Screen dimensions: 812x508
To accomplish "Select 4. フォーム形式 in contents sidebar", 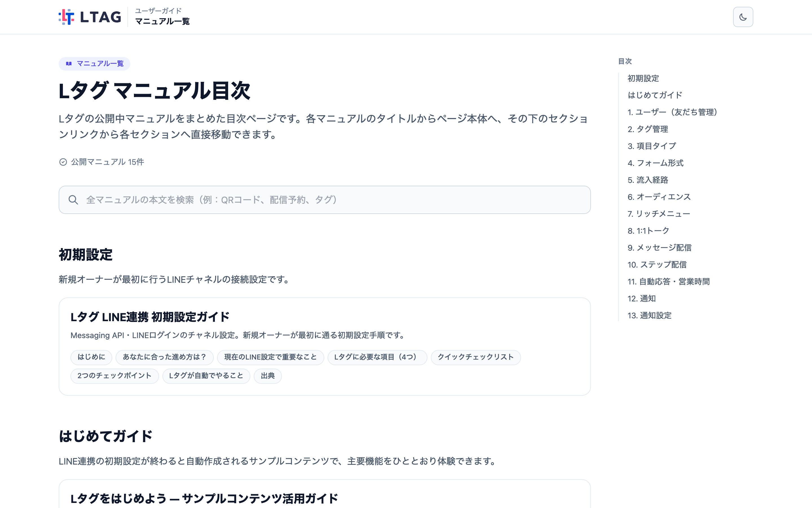I will tap(655, 163).
